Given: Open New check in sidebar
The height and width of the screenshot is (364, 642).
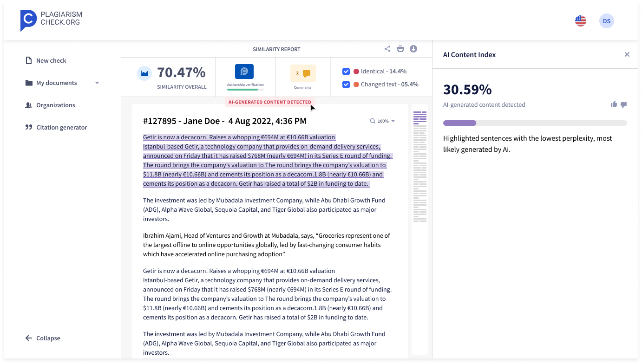Looking at the screenshot, I should (x=51, y=60).
